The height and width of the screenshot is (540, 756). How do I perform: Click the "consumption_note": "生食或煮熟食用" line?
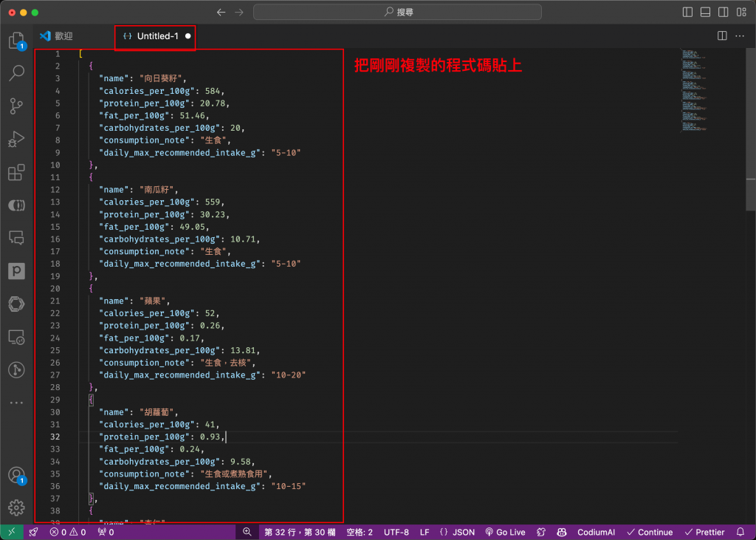(x=185, y=474)
